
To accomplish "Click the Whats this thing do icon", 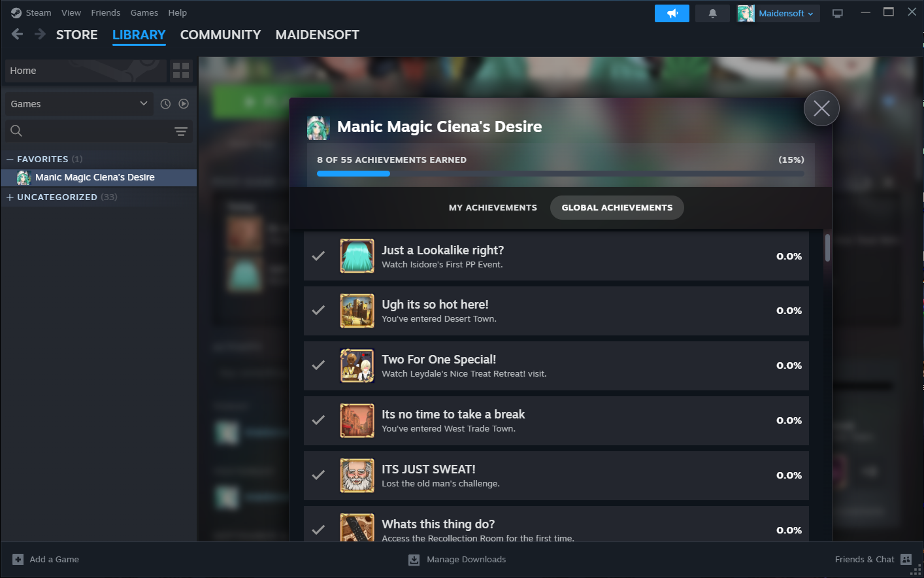I will [357, 527].
